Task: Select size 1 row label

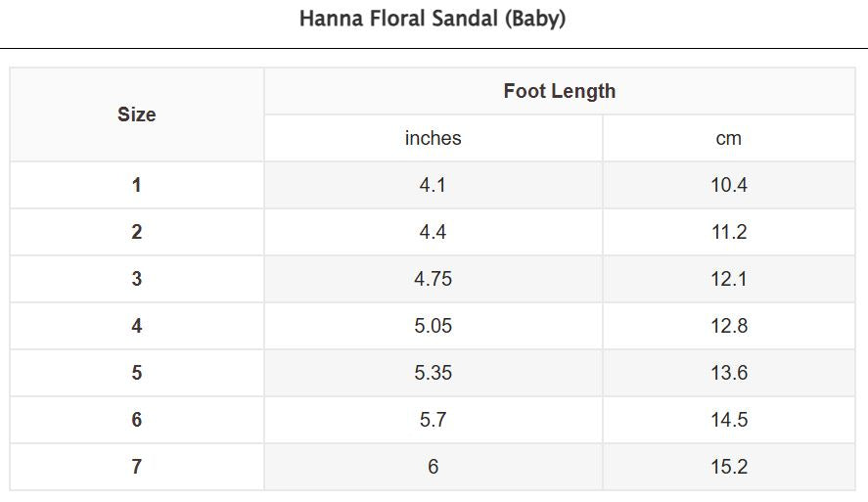Action: click(x=137, y=185)
